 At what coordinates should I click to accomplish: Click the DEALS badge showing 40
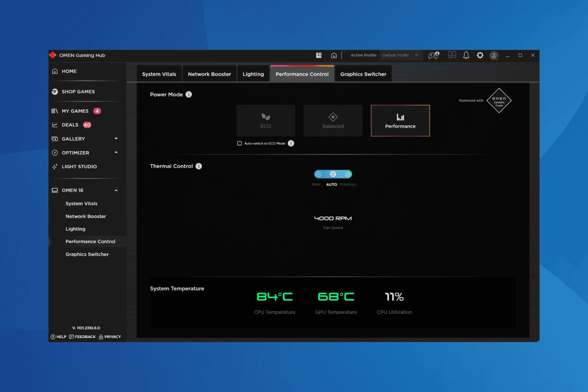[x=87, y=125]
